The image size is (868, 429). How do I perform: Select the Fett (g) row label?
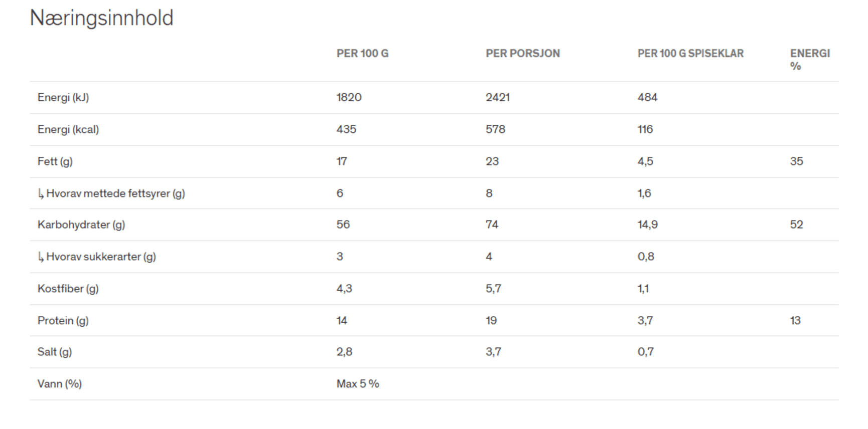(x=55, y=161)
